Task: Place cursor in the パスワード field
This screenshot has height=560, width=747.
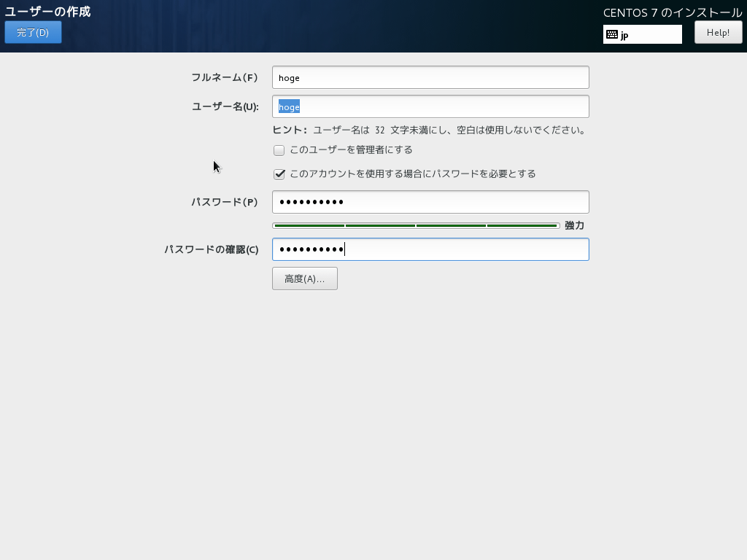Action: 430,202
